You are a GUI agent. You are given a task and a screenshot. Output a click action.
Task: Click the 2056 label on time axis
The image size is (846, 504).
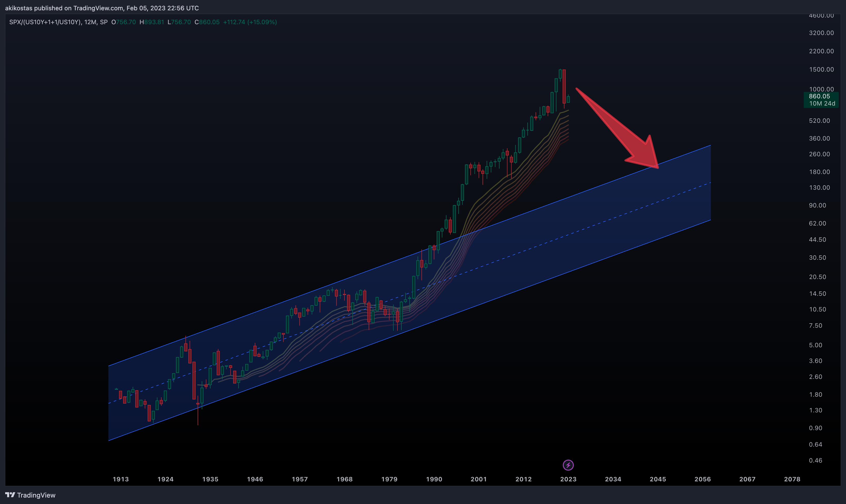703,479
